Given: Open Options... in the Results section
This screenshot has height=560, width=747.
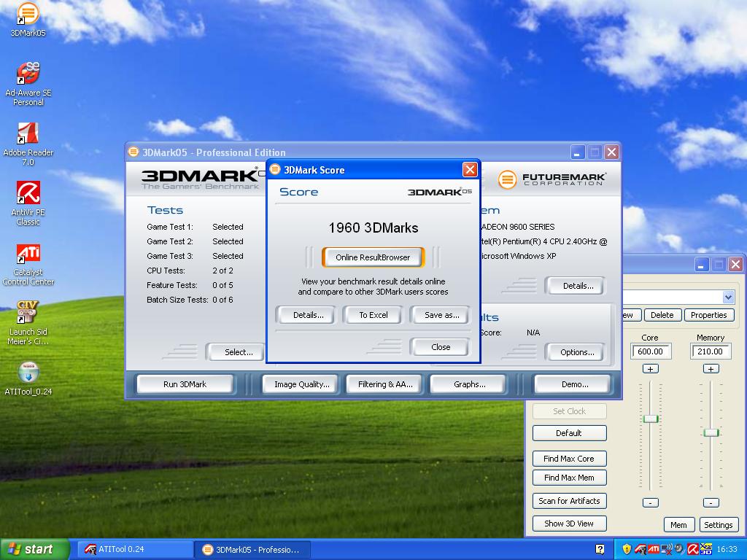Looking at the screenshot, I should click(x=577, y=352).
